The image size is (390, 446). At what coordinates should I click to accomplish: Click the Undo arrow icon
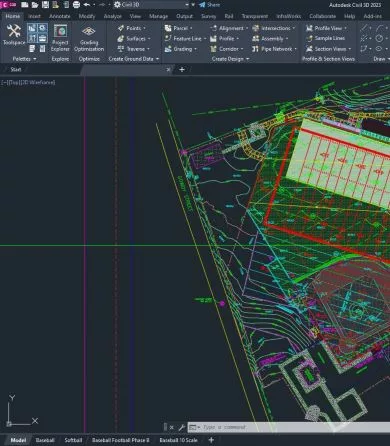(x=87, y=5)
